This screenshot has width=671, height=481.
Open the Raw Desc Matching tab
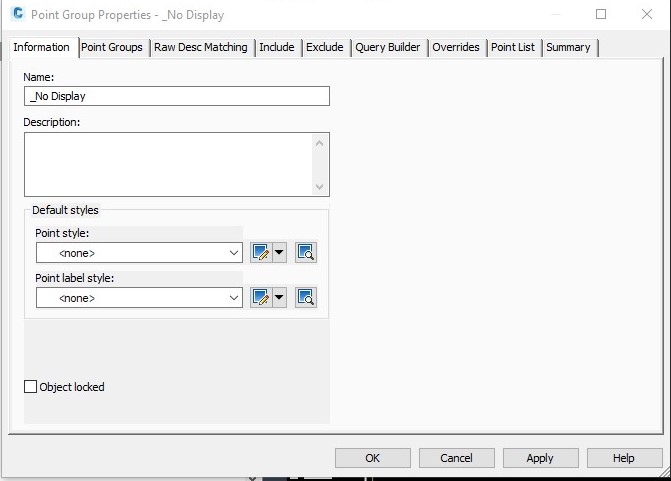pyautogui.click(x=201, y=47)
